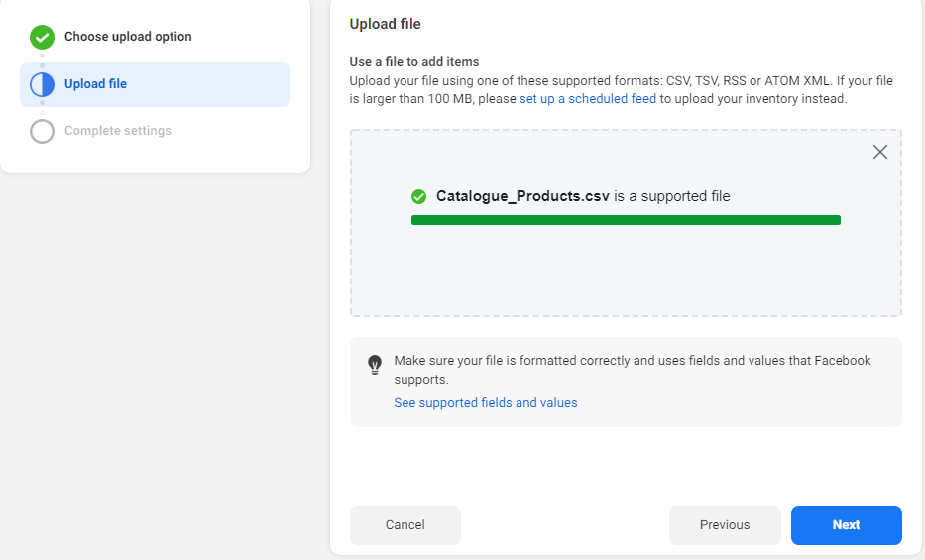The height and width of the screenshot is (560, 925).
Task: Click inside the dashed file drop zone
Action: tap(626, 273)
